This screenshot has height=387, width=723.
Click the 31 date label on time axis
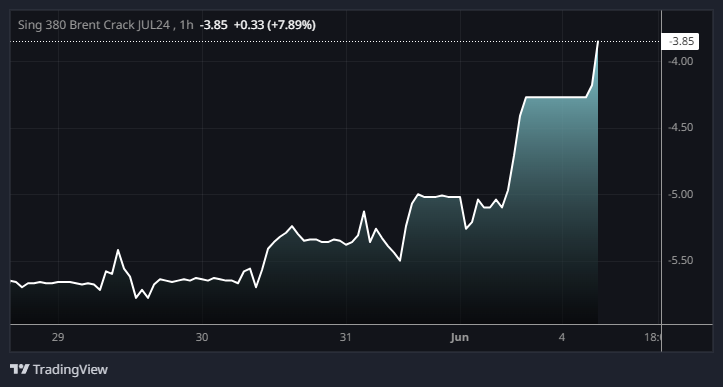coord(346,338)
